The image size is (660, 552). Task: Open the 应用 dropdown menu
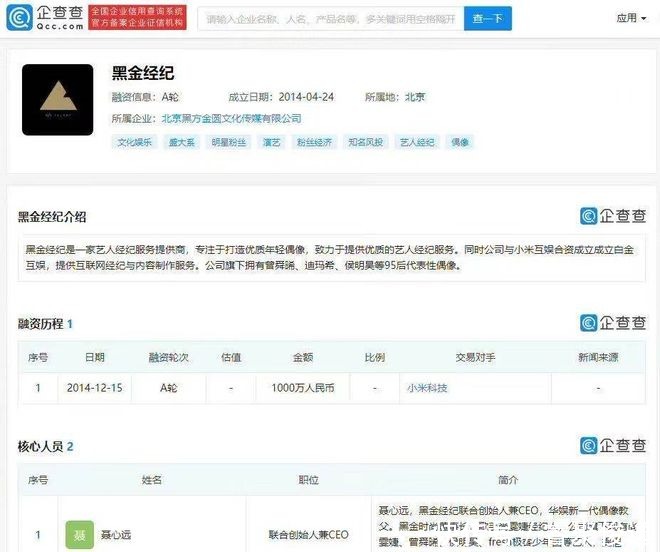(631, 18)
